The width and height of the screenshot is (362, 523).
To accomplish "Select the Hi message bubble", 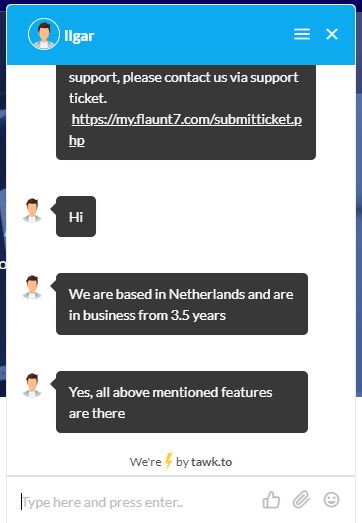I will (x=76, y=216).
